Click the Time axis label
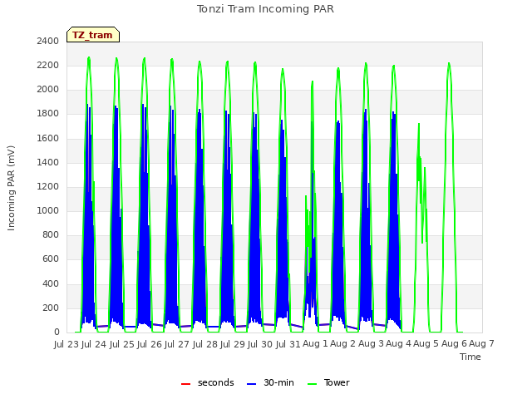 click(470, 357)
